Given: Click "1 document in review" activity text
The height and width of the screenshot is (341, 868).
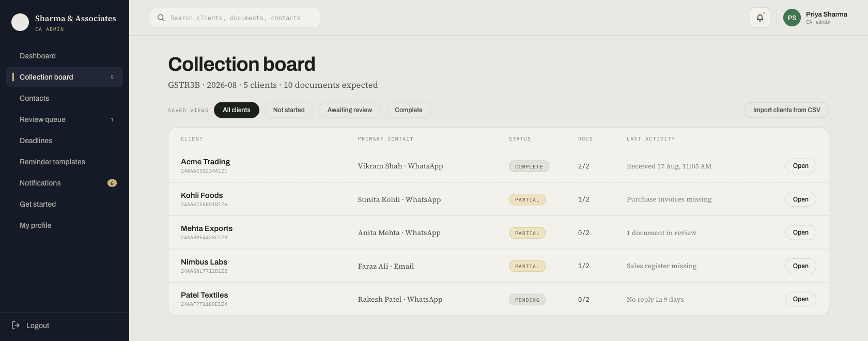Looking at the screenshot, I should click(x=661, y=233).
